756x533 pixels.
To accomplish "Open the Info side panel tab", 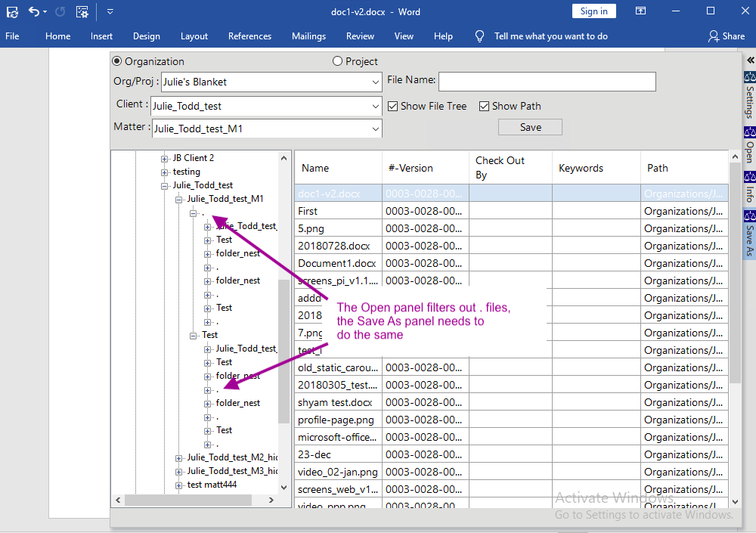I will coord(749,187).
